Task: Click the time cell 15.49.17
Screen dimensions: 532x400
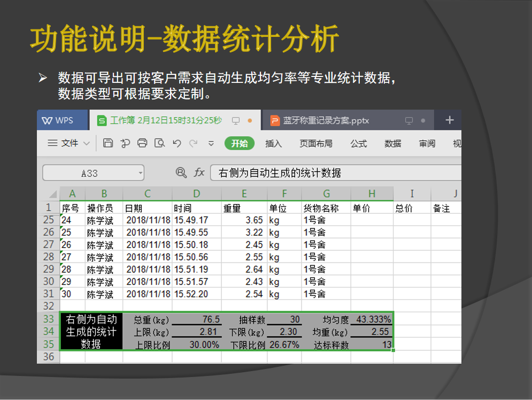Action: click(x=197, y=220)
